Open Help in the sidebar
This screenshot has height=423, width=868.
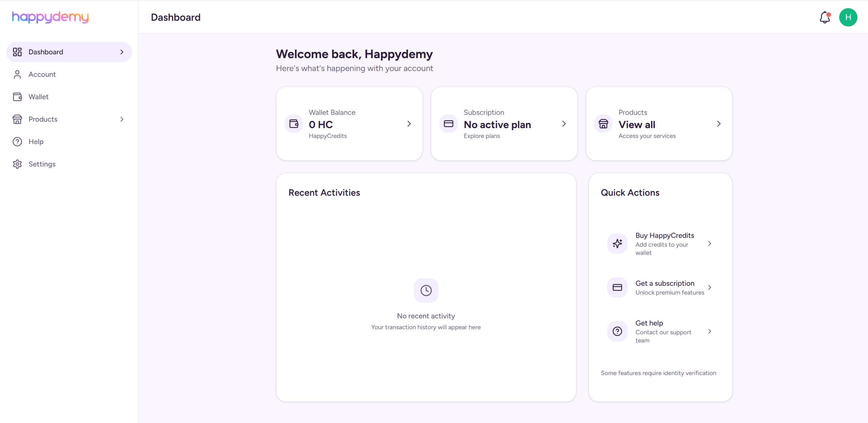36,142
